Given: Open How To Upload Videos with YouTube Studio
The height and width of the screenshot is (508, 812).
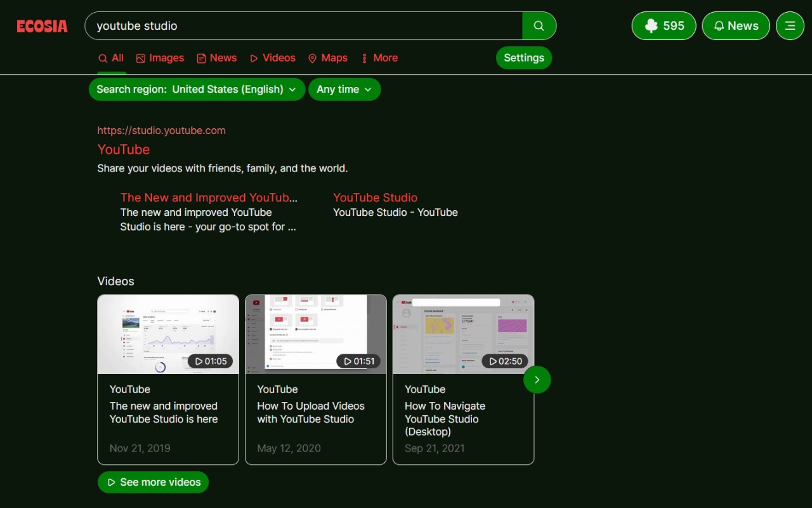Looking at the screenshot, I should pyautogui.click(x=311, y=413).
